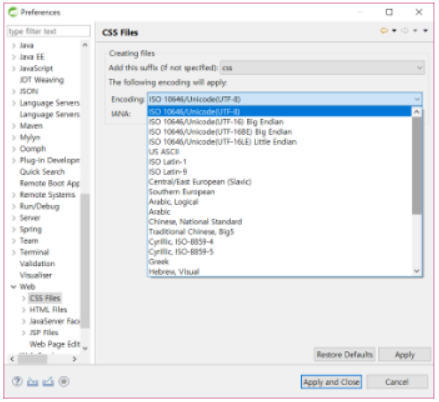Open the view menu dropdown arrow
439x402 pixels.
425,31
